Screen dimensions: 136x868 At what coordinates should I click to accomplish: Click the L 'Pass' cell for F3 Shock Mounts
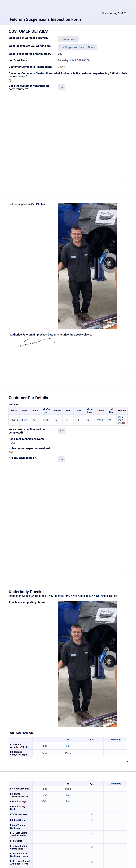coord(44,789)
